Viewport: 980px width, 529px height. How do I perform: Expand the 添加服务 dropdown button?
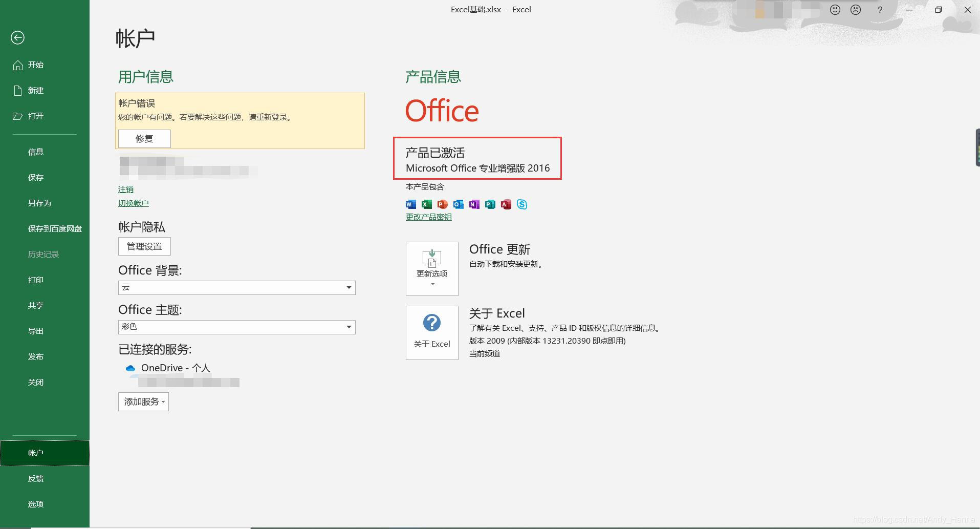coord(143,402)
